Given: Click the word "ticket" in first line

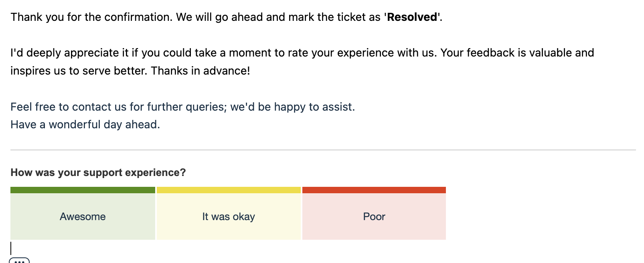Looking at the screenshot, I should click(x=350, y=17).
